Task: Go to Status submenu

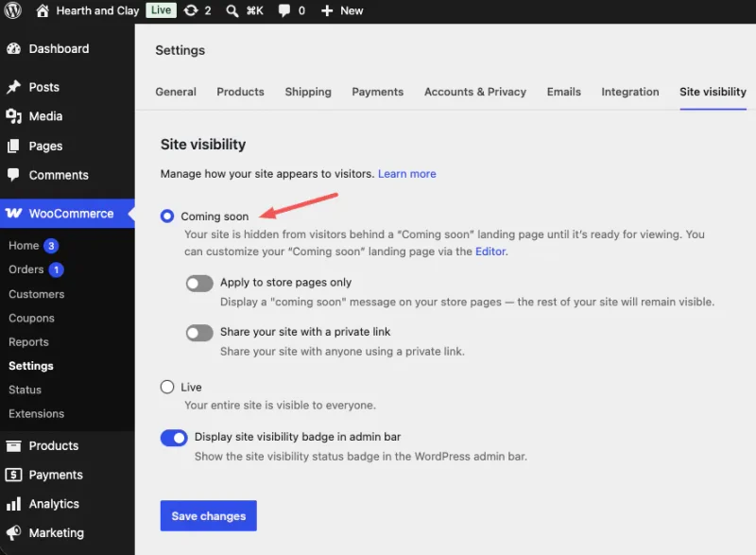Action: tap(25, 390)
